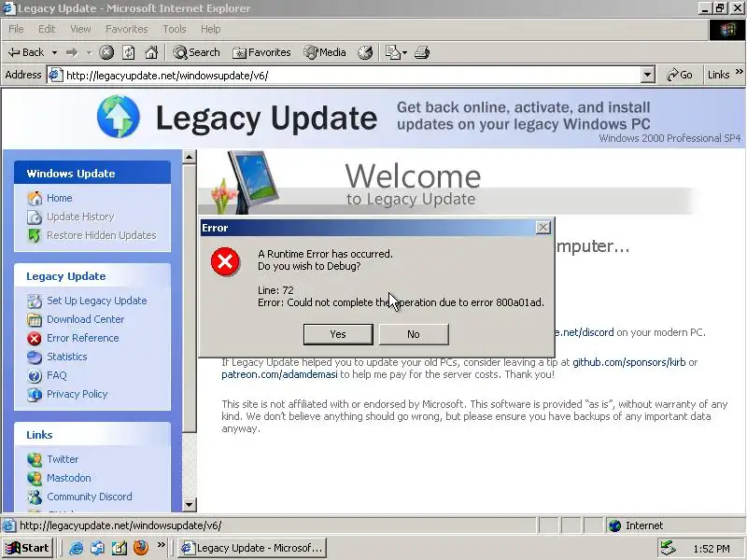Open the Media toolbar button

(x=325, y=52)
